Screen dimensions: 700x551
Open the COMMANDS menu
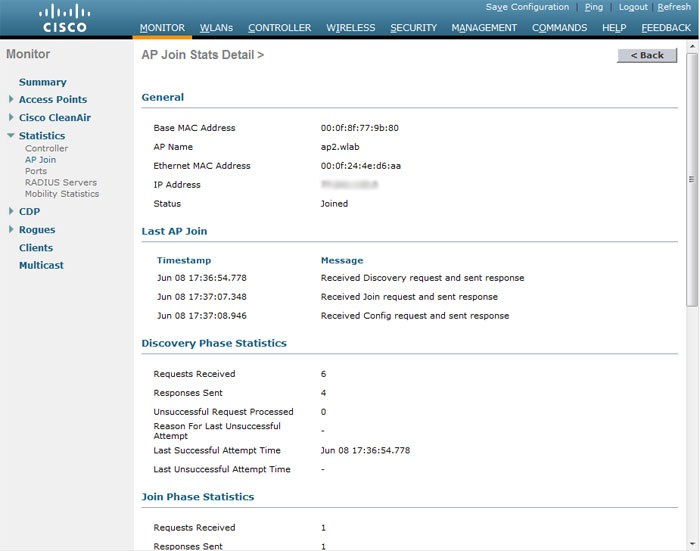(x=559, y=28)
